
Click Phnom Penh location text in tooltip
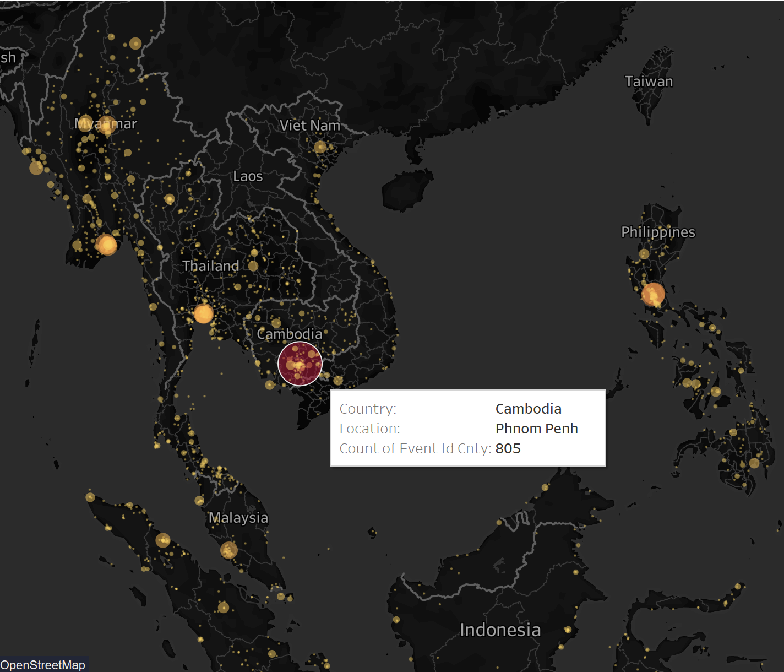pos(536,429)
